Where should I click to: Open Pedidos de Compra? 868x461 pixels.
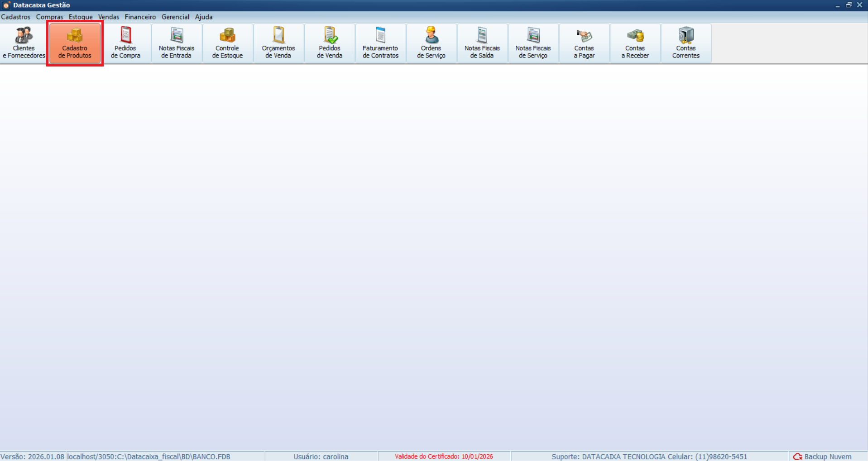pyautogui.click(x=125, y=43)
